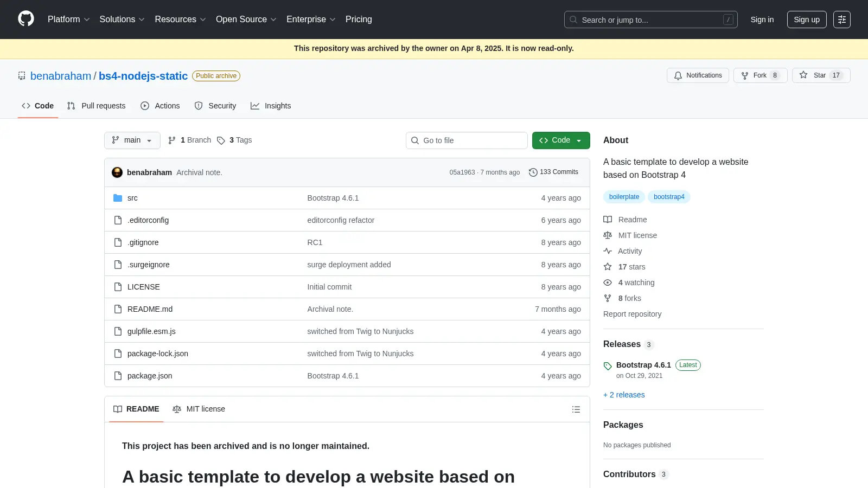868x488 pixels.
Task: Open commit hash 05a1963
Action: (462, 172)
